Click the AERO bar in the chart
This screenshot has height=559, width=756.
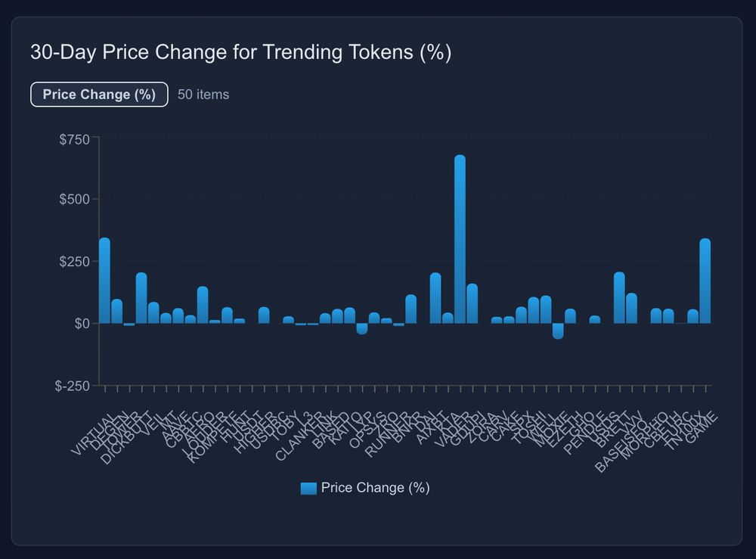point(203,305)
